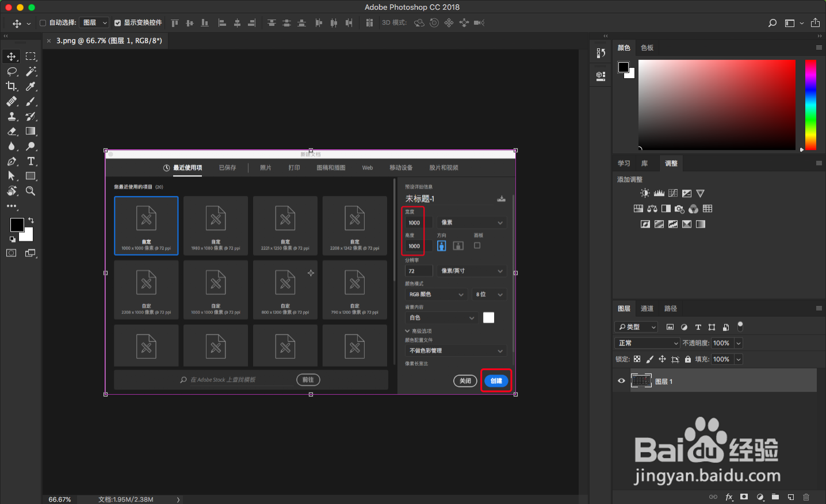The image size is (826, 504).
Task: Switch to the Swatches (色板) tab
Action: [647, 48]
